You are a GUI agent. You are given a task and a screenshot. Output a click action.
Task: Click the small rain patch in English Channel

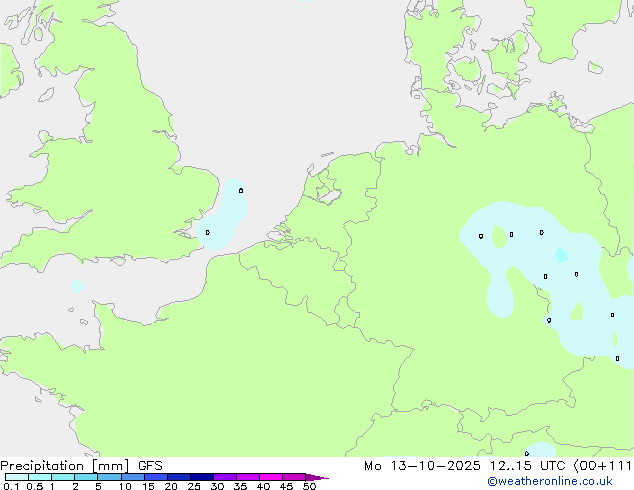pyautogui.click(x=77, y=286)
